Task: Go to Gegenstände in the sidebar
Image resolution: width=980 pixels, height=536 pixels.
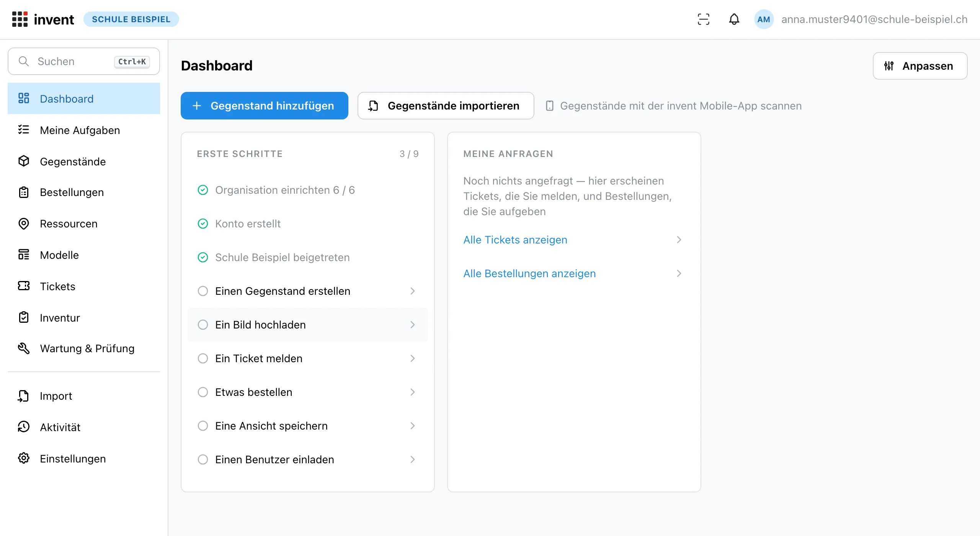Action: coord(84,161)
